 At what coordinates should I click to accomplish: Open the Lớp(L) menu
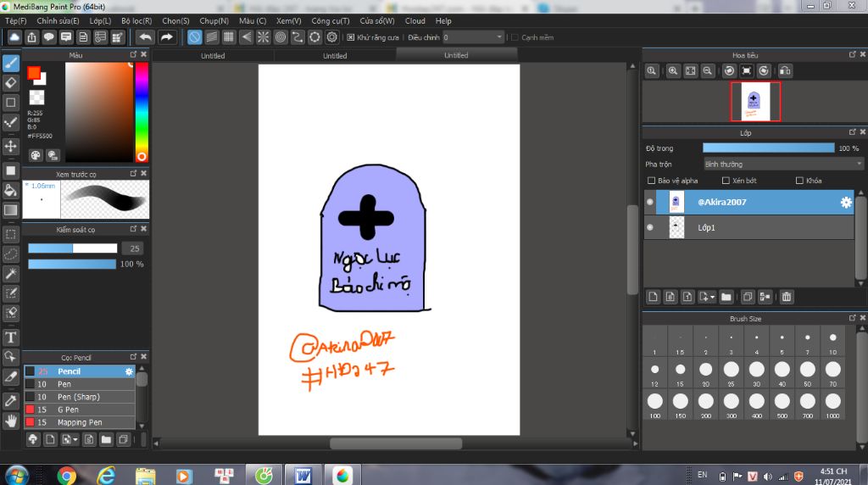coord(100,20)
